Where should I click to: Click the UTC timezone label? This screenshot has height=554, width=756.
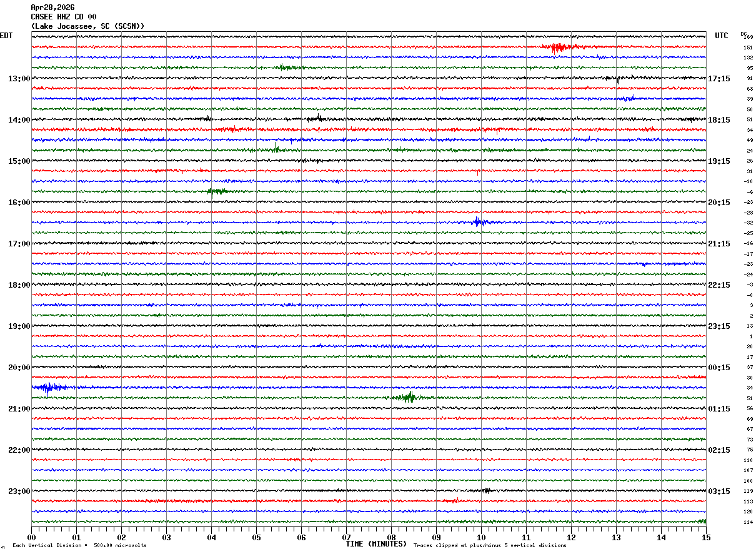tap(722, 36)
